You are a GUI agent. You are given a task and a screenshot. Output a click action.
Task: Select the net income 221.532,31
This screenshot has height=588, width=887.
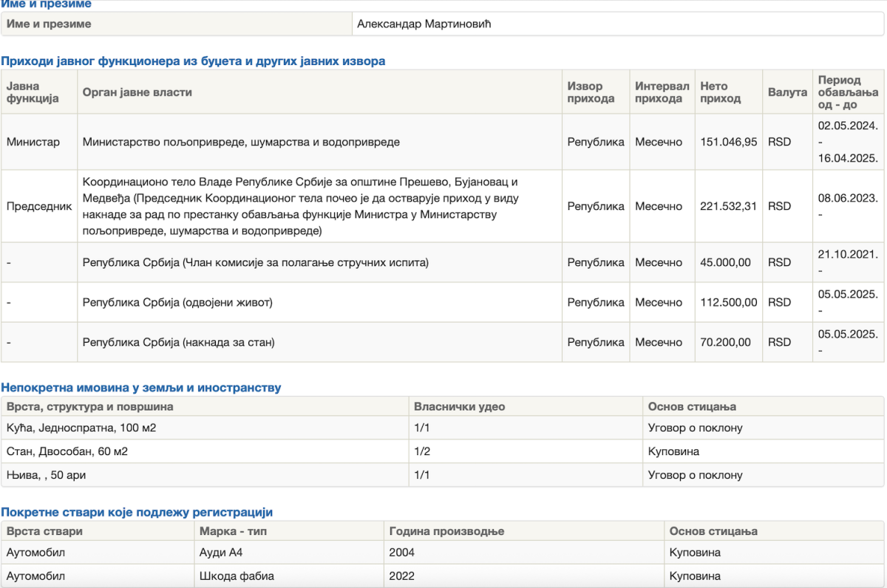[729, 206]
